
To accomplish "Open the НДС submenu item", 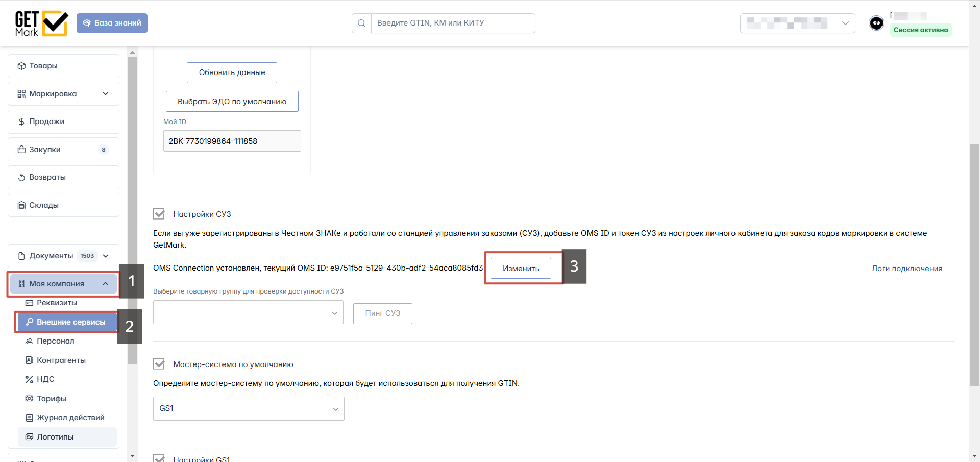I will pos(67,379).
